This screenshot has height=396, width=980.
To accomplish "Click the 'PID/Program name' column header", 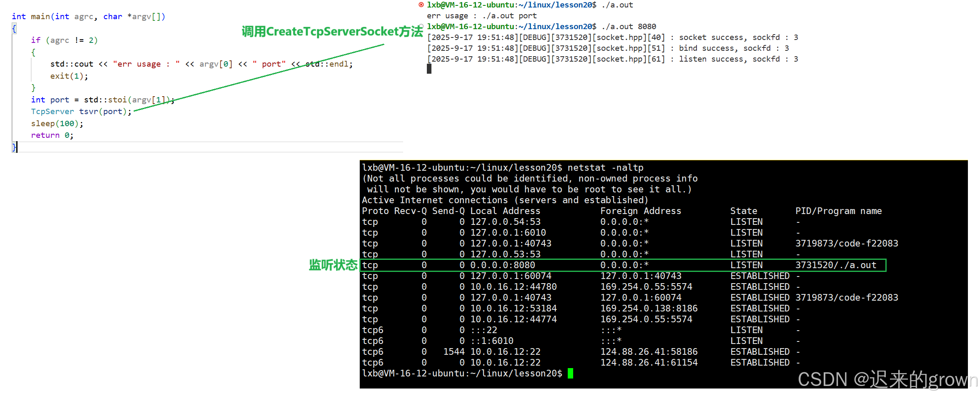I will [838, 211].
